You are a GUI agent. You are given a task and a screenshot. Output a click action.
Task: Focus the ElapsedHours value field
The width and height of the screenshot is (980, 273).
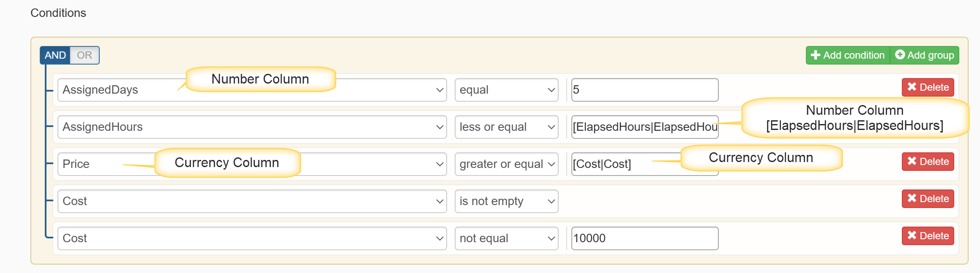pyautogui.click(x=645, y=127)
